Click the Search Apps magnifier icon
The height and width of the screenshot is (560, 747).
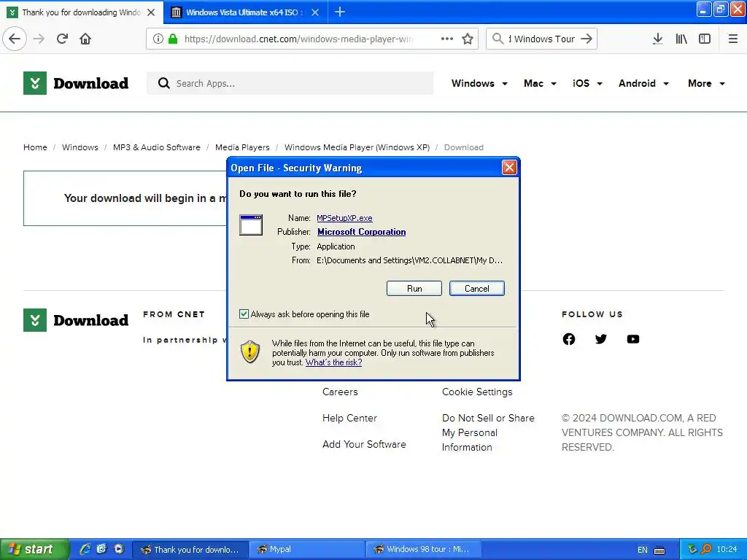coord(164,83)
